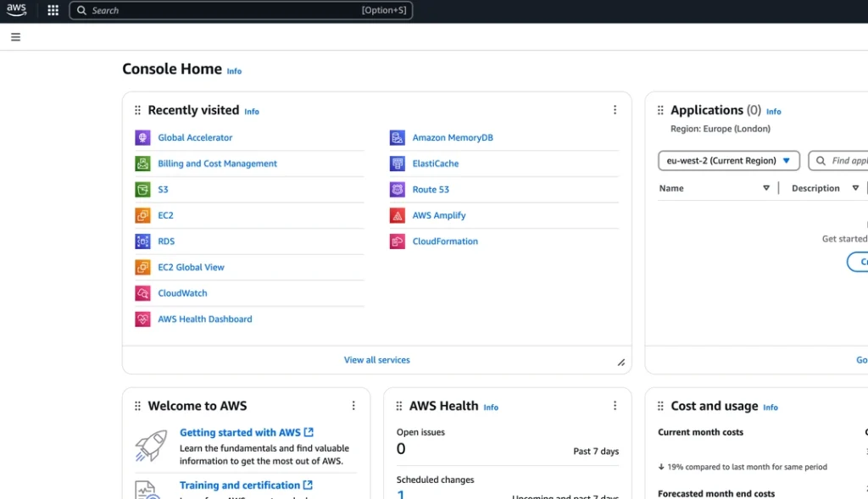868x499 pixels.
Task: Open the EC2 Global View link
Action: [191, 267]
